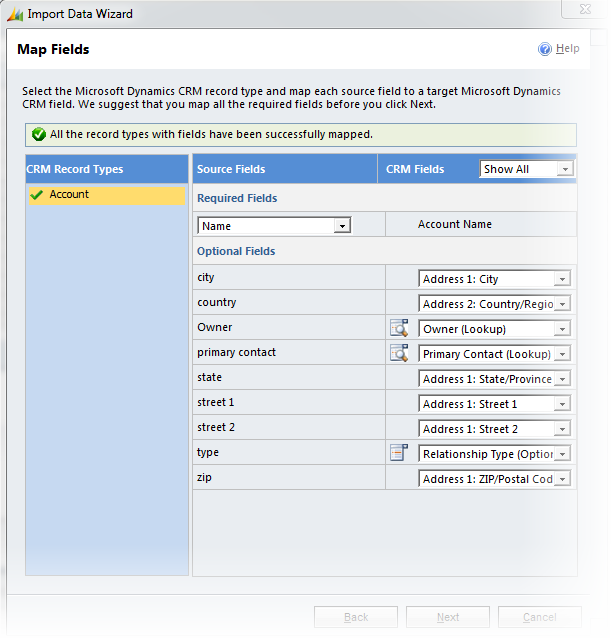Open the Owner (Lookup) field dropdown
Viewport: 611px width, 639px height.
(494, 329)
